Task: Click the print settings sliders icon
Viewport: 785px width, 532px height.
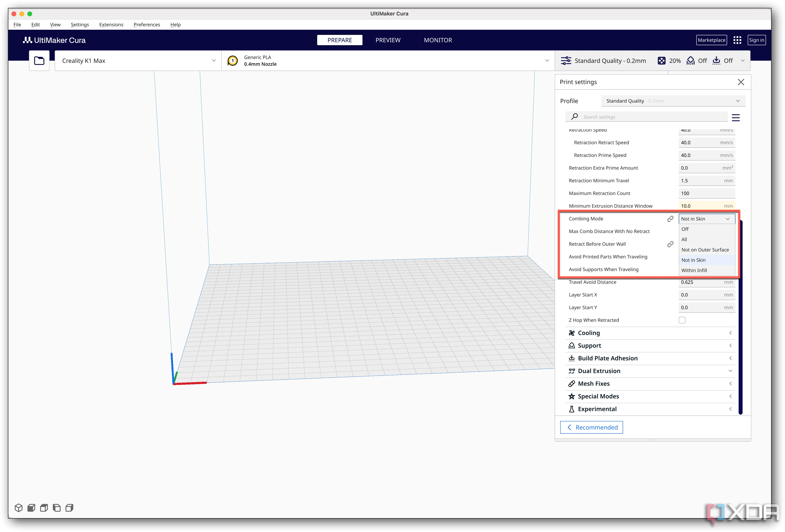Action: click(566, 61)
